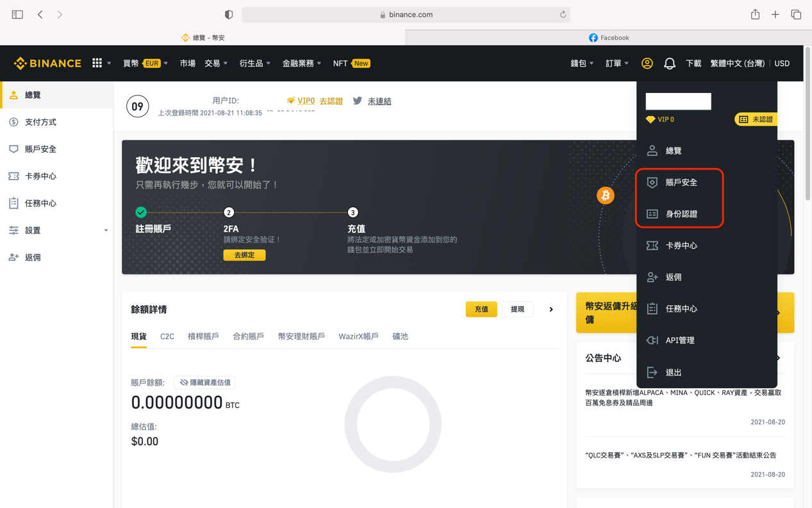Click the dollar icon for 支付方式 in sidebar

click(x=13, y=122)
